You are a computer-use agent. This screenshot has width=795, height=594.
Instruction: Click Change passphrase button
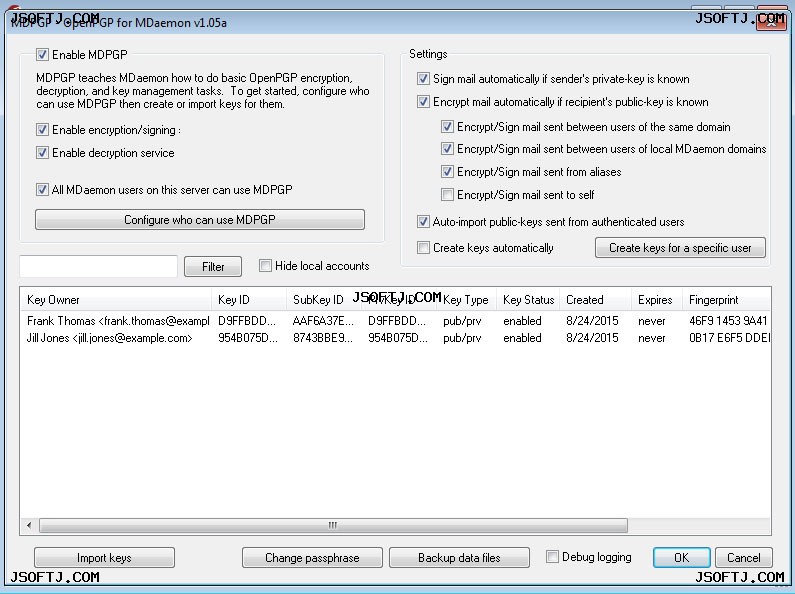[312, 558]
